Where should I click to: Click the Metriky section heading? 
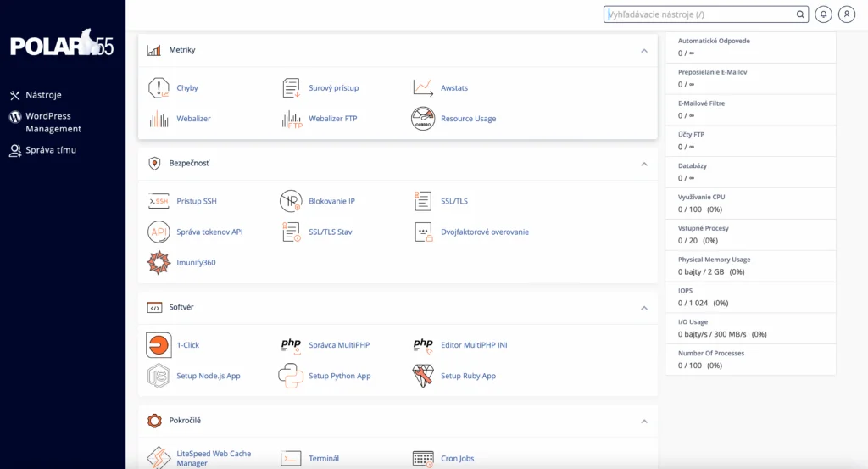182,50
